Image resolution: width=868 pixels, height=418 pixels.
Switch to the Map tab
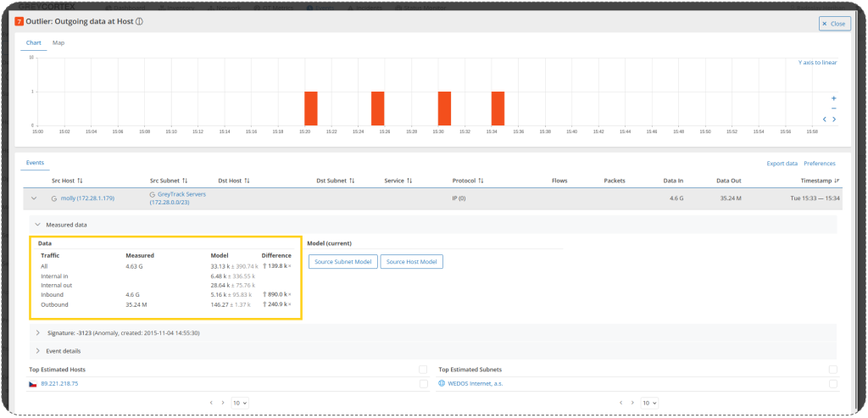[x=58, y=42]
